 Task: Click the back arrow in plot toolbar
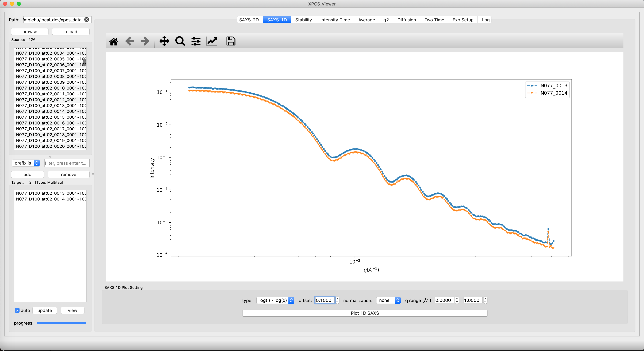(129, 41)
